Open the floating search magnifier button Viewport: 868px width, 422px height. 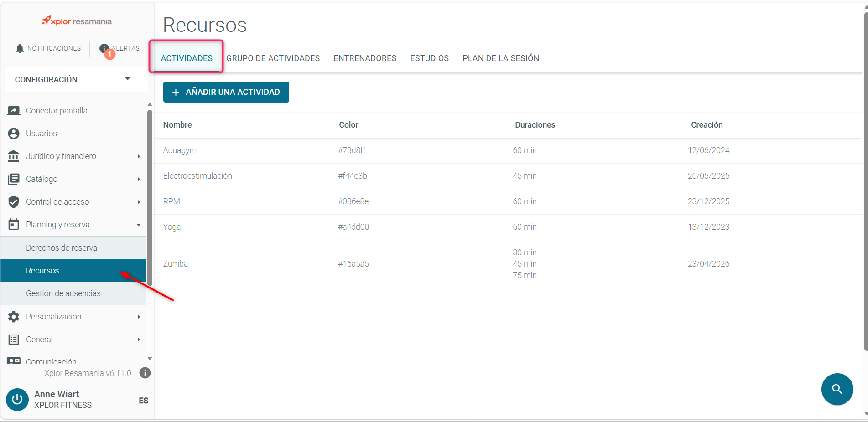[837, 389]
